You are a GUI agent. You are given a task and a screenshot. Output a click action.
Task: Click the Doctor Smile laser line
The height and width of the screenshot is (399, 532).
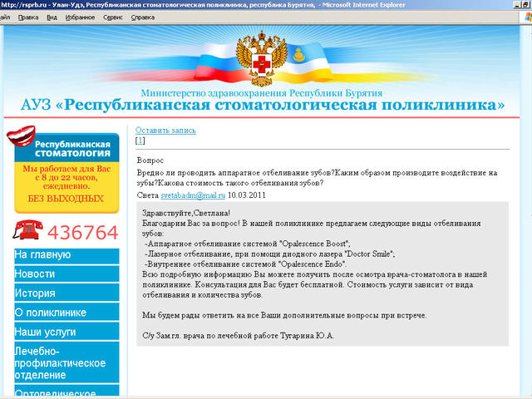269,254
